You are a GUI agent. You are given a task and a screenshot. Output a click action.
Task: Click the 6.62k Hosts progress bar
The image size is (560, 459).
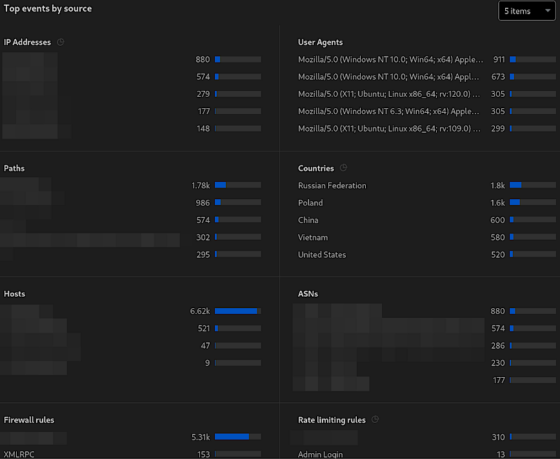pos(238,311)
